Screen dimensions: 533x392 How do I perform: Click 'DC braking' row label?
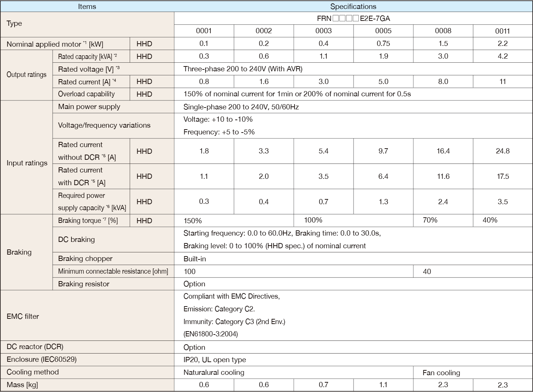pos(76,239)
